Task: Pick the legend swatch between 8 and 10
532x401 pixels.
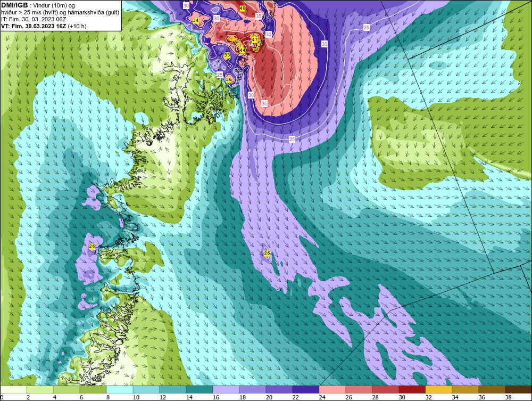Action: [x=120, y=389]
